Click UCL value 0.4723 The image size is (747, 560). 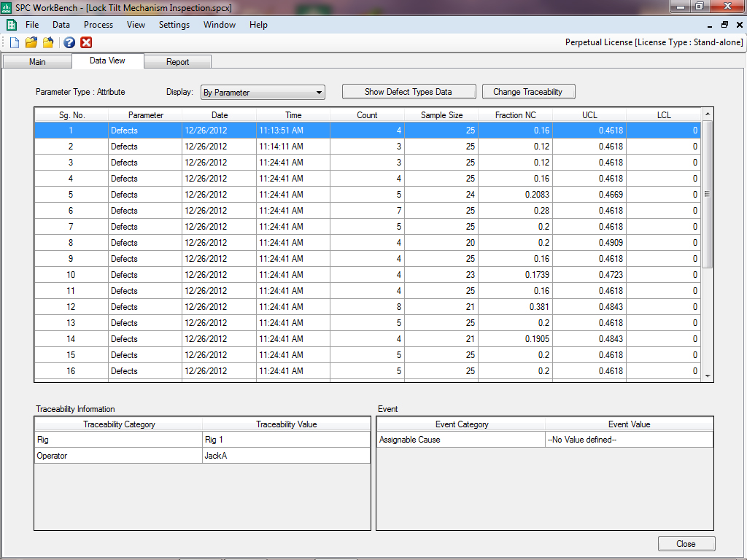589,275
